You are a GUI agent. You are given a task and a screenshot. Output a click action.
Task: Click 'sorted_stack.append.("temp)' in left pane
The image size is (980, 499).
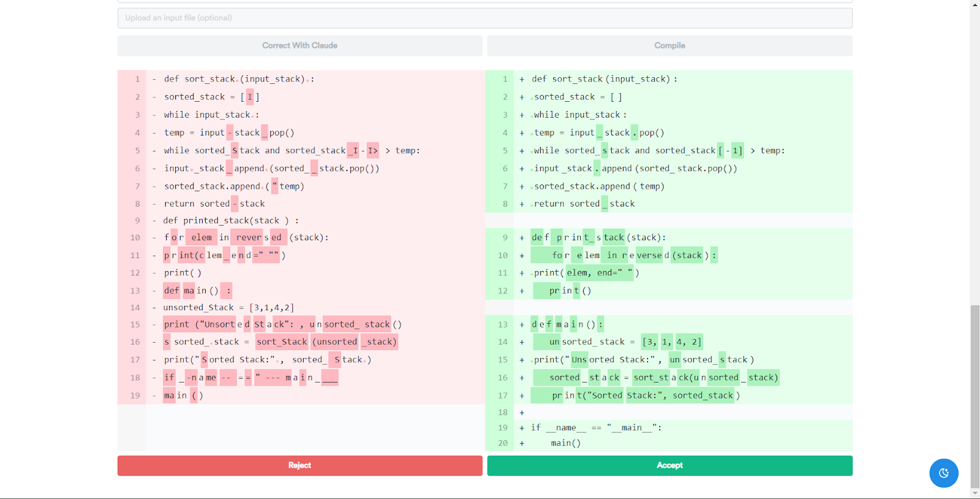tap(234, 186)
